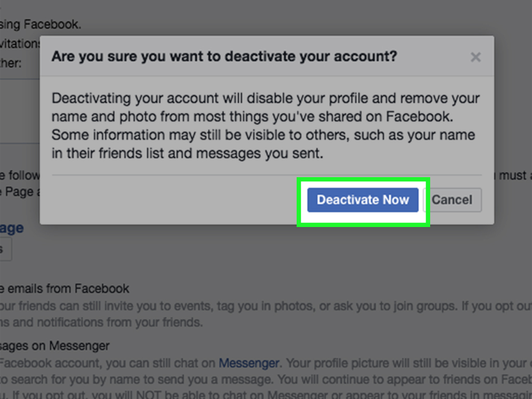Screen dimensions: 532x399
Task: Click the deactivation warning paragraph
Action: (265, 125)
